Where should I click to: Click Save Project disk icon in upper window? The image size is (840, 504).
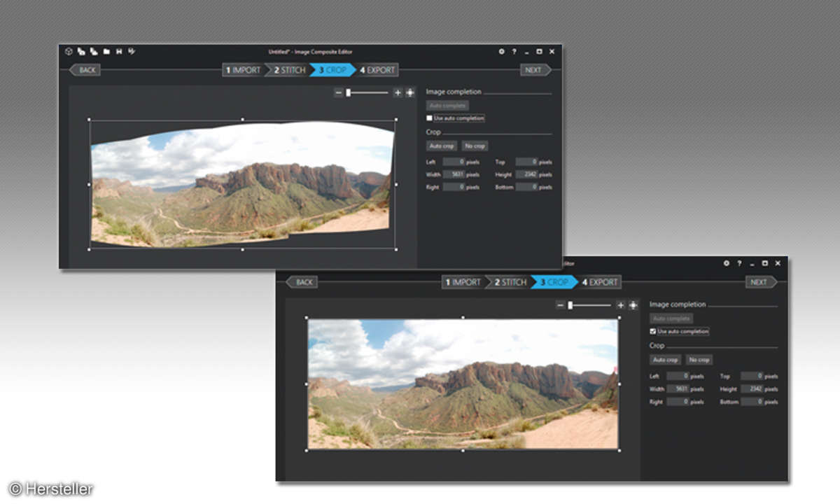(119, 51)
